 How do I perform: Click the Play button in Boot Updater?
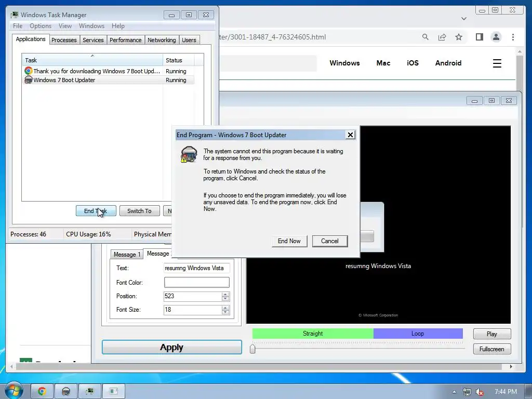[492, 334]
